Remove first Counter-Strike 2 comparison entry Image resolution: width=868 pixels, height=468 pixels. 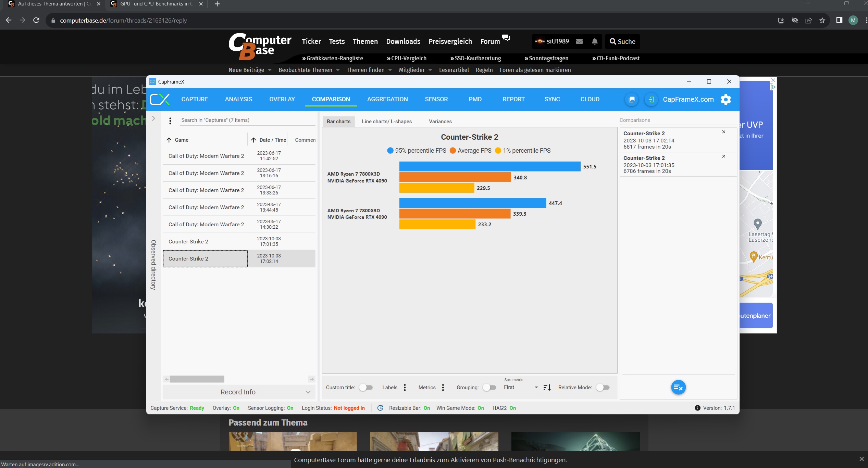click(x=723, y=132)
